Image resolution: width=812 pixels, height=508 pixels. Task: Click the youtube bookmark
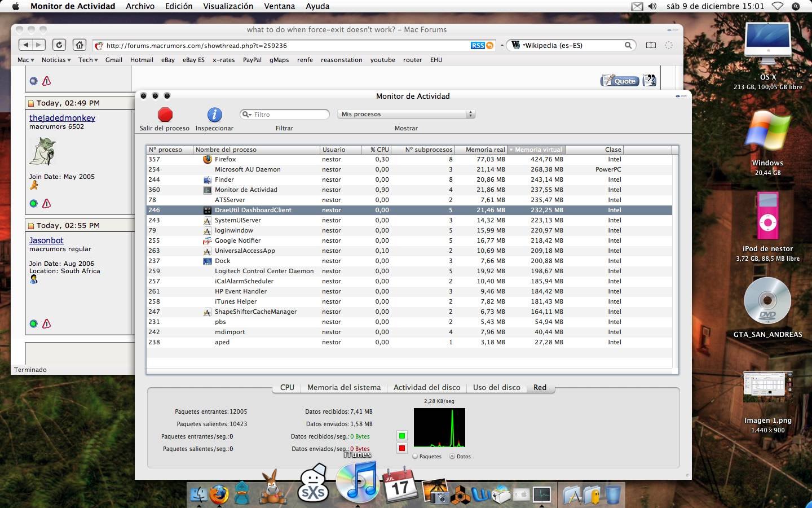click(382, 60)
